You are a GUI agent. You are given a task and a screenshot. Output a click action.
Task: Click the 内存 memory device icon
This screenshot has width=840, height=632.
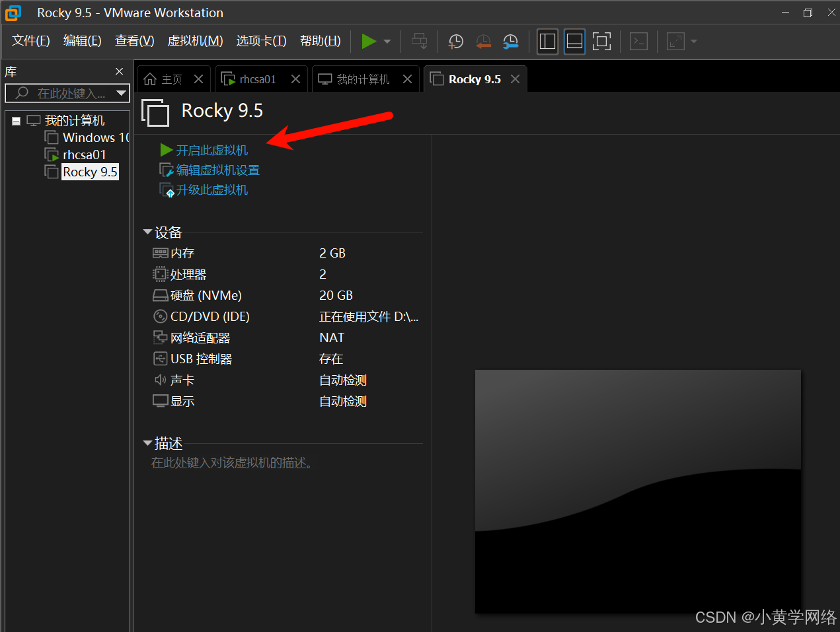tap(160, 253)
